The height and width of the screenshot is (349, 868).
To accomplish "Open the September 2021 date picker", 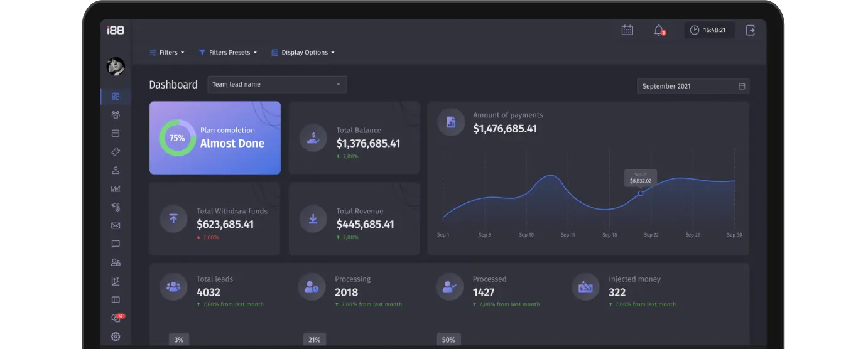I will click(693, 86).
